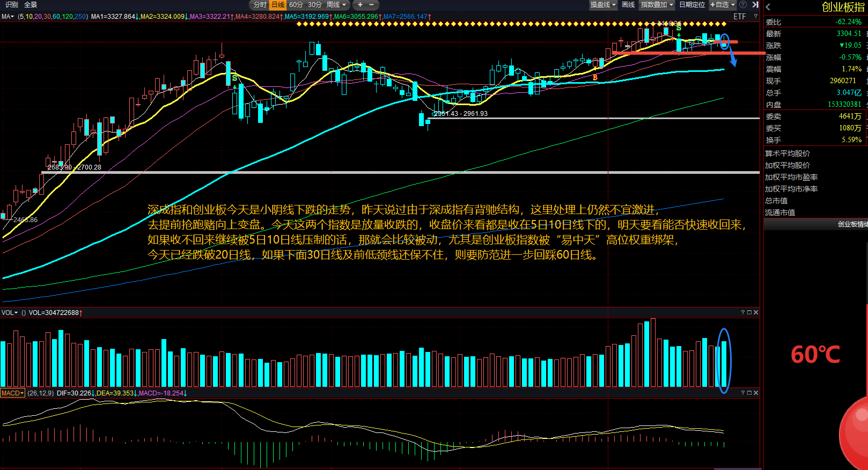Screen dimensions: 868x470
Task: Click the help question mark in top toolbar
Action: click(x=743, y=5)
